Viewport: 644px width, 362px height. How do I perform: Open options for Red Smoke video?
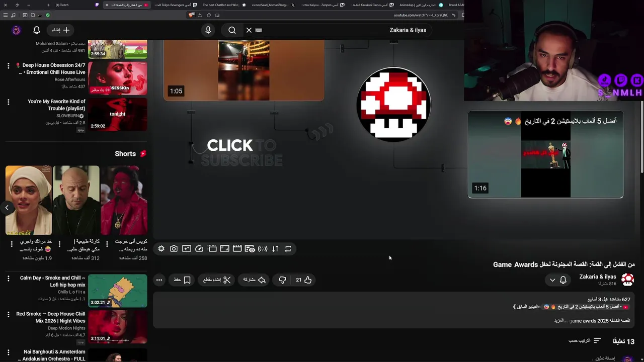coord(8,315)
